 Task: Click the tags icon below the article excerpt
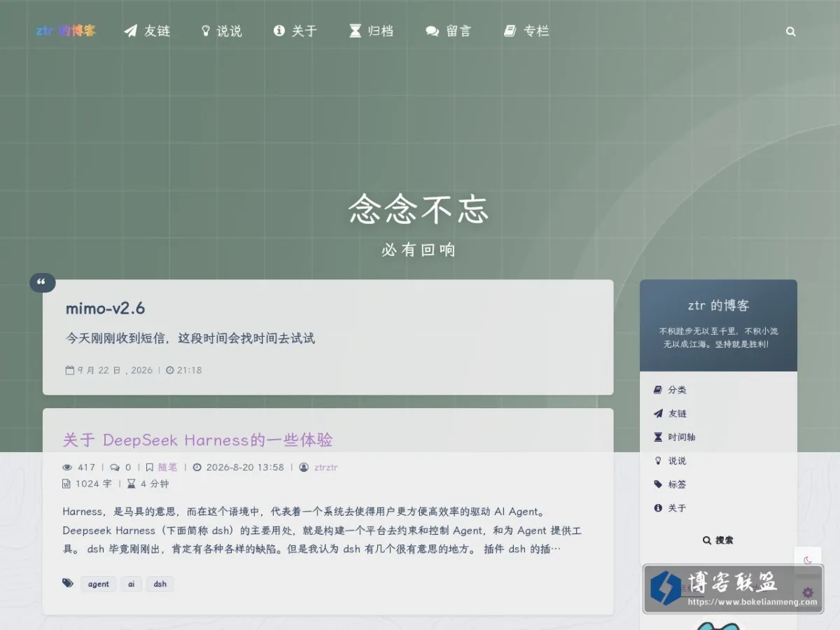point(68,582)
